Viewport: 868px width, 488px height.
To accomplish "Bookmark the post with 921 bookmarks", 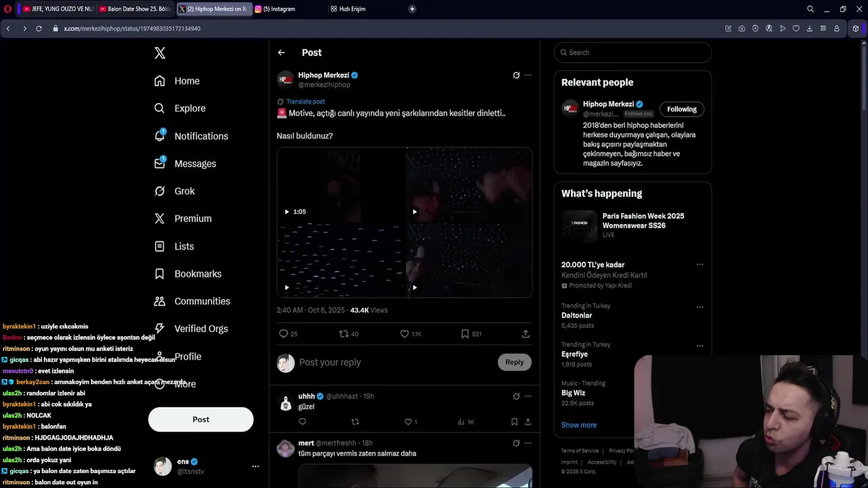I will (x=471, y=333).
